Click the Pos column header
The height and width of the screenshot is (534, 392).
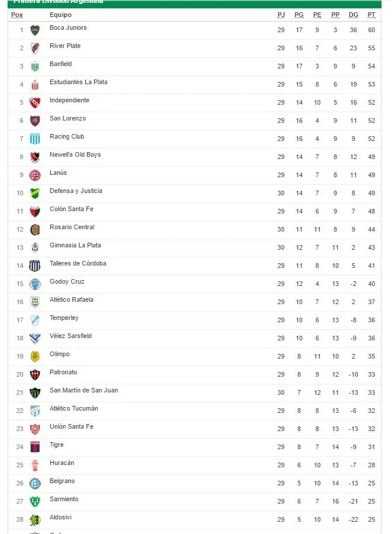[x=17, y=15]
